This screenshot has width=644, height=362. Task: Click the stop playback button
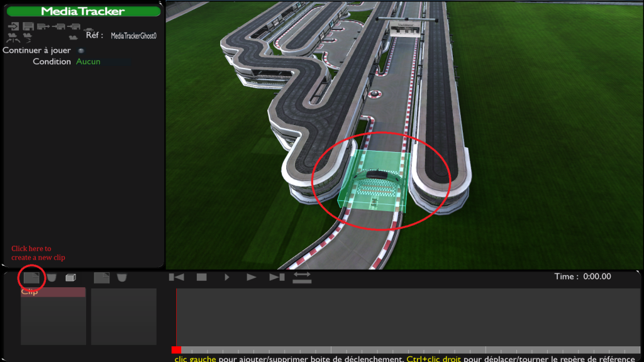(202, 277)
